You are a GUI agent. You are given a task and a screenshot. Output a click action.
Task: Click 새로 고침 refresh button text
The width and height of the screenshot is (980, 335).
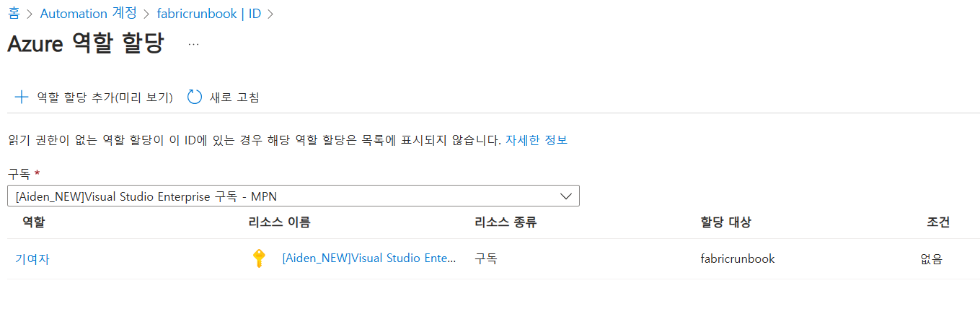(234, 97)
